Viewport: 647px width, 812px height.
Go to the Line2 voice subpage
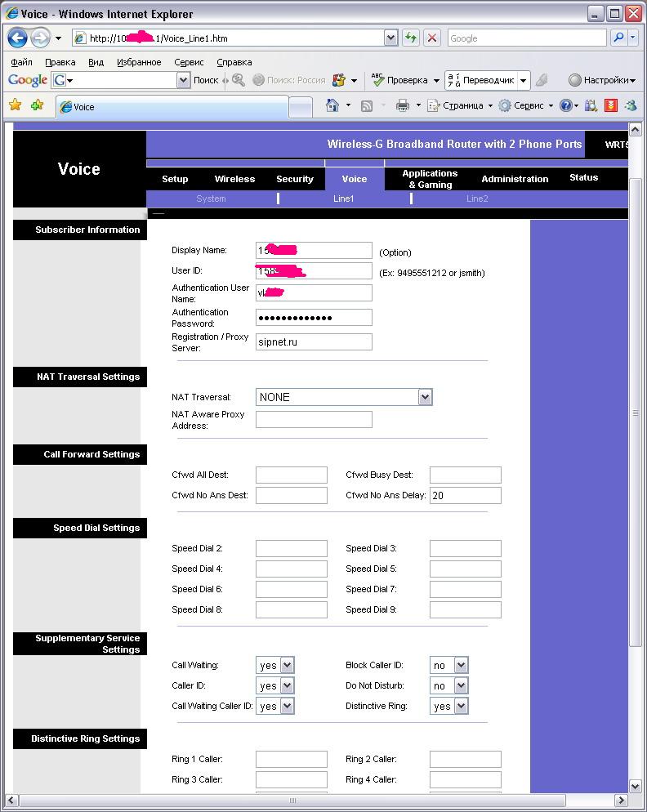point(477,199)
